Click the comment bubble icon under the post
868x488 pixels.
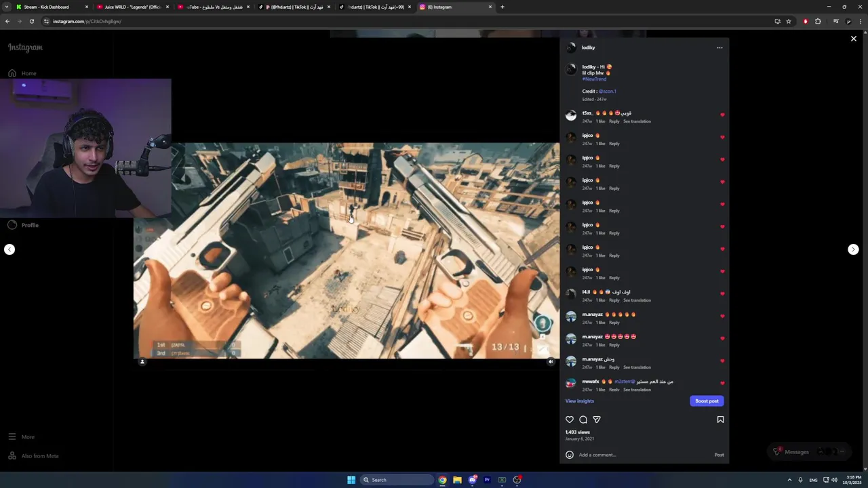click(583, 420)
